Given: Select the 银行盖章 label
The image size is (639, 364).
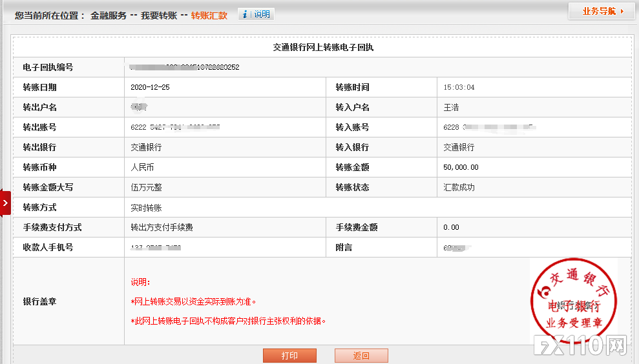Looking at the screenshot, I should click(39, 301).
